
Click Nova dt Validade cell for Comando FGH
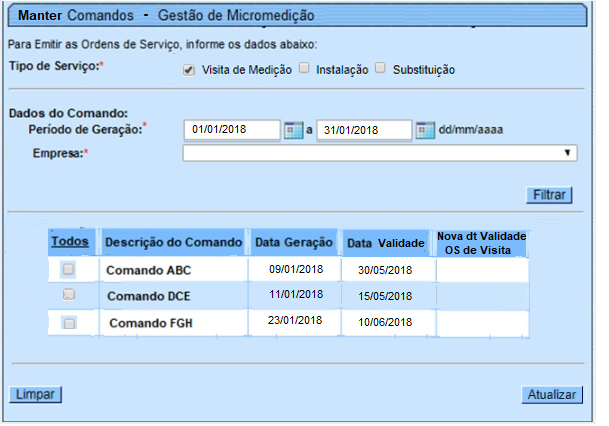coord(482,323)
